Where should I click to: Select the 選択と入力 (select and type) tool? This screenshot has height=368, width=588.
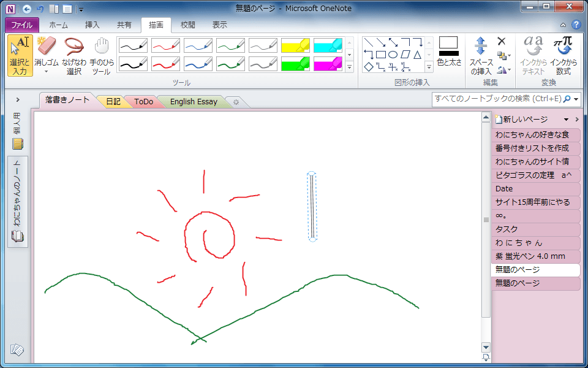[x=20, y=56]
